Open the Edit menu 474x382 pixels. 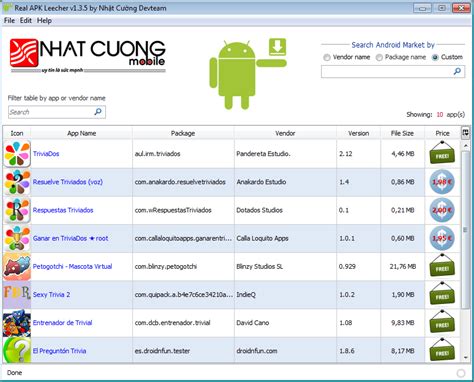click(26, 21)
